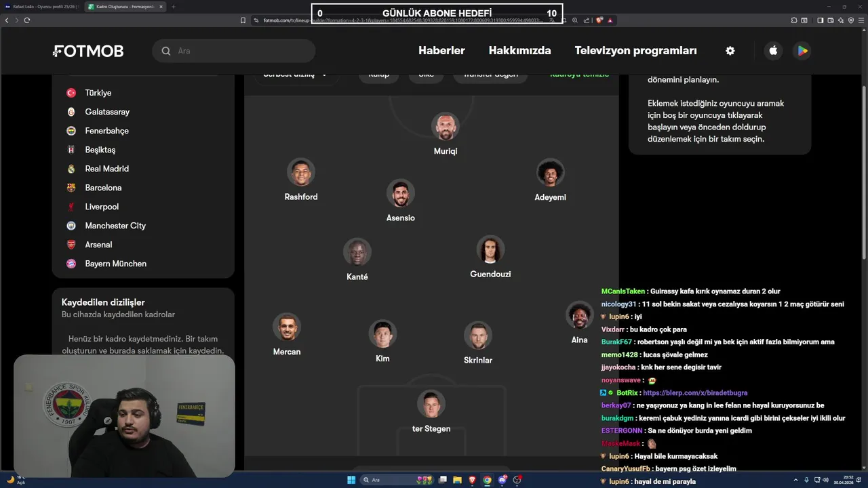
Task: Select Kim player photo
Action: 382,334
